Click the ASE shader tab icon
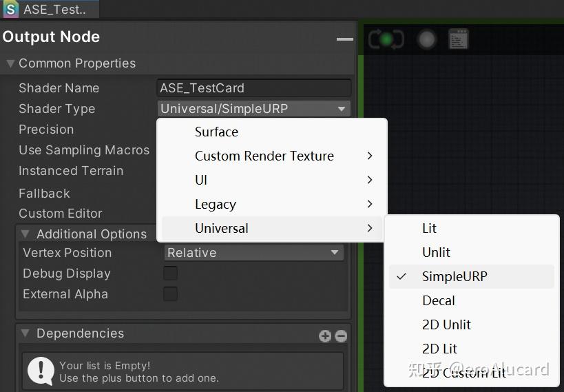This screenshot has width=564, height=392. click(x=10, y=10)
